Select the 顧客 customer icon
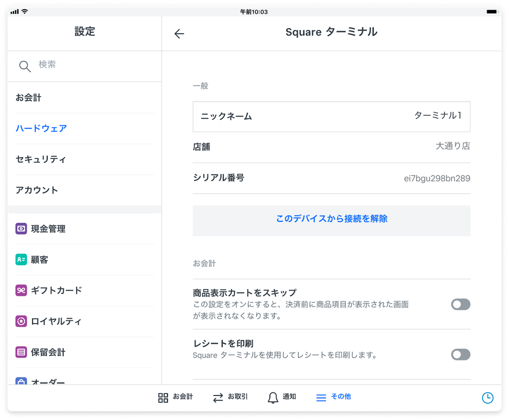 click(x=21, y=260)
